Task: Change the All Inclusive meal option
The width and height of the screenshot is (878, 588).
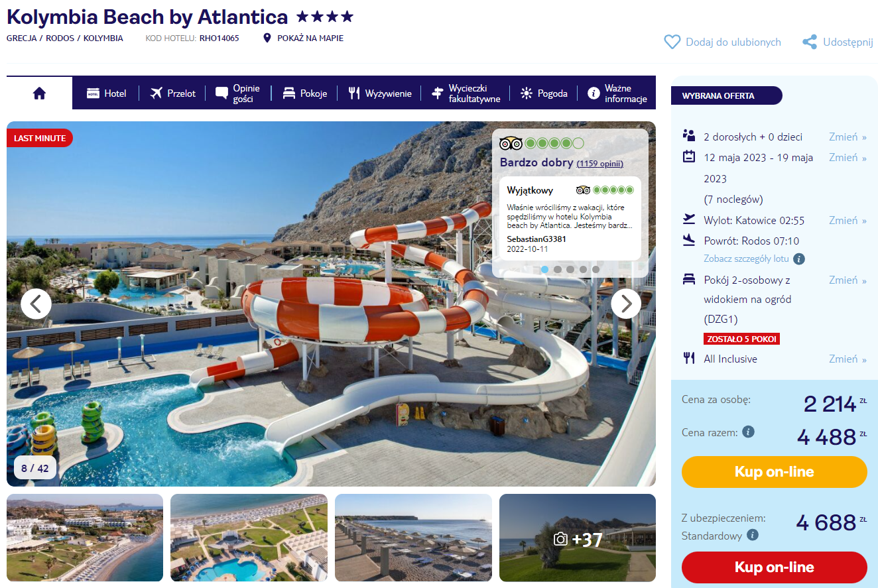Action: coord(847,359)
